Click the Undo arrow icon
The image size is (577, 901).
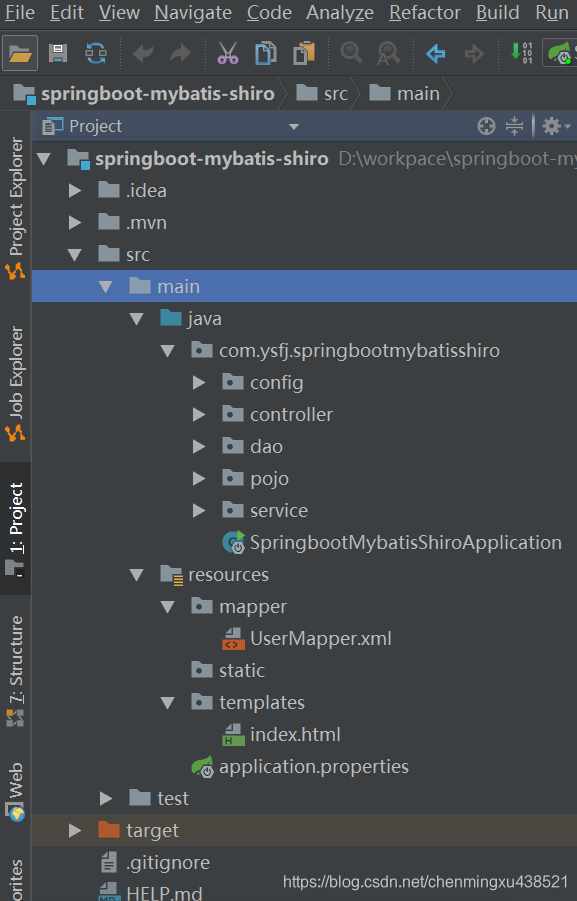pyautogui.click(x=143, y=53)
